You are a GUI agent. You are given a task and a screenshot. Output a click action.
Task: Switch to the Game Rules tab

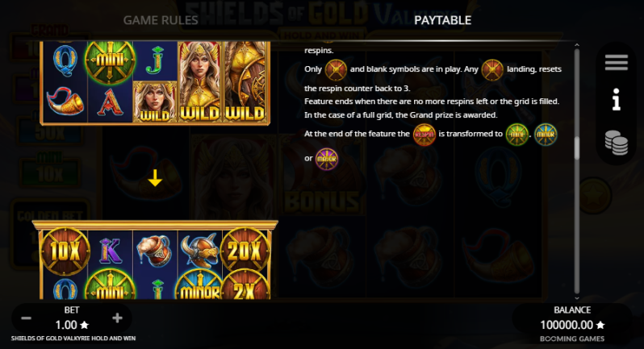[161, 20]
